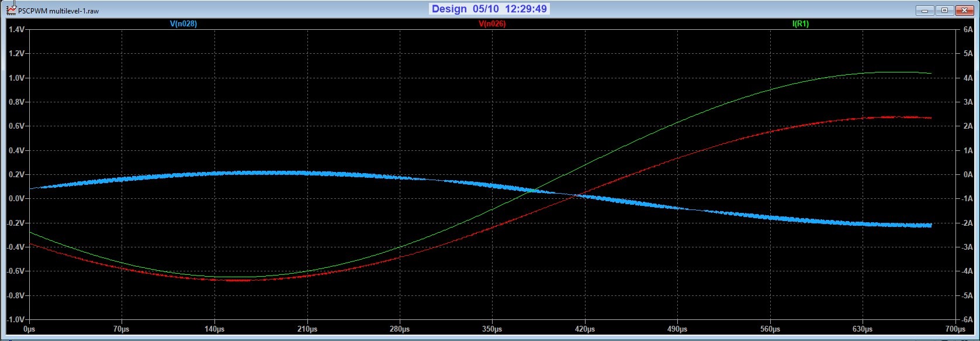Click the 140µs time axis label

point(214,329)
